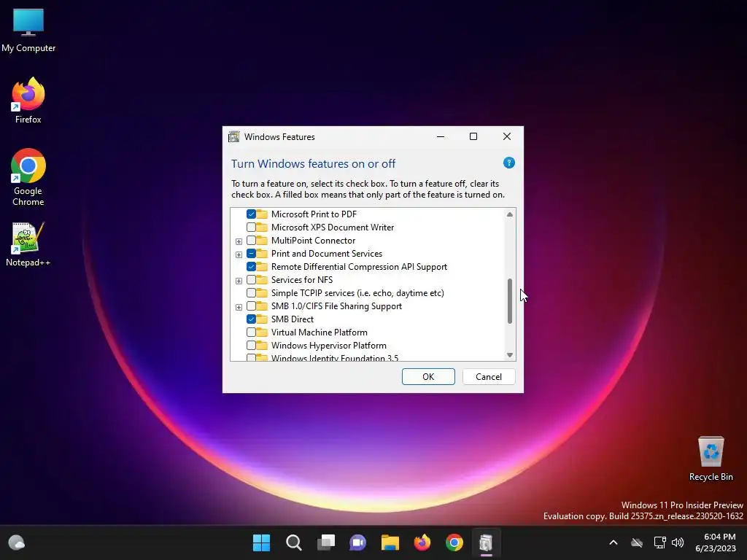Select the Google Chrome desktop shortcut

click(x=28, y=177)
